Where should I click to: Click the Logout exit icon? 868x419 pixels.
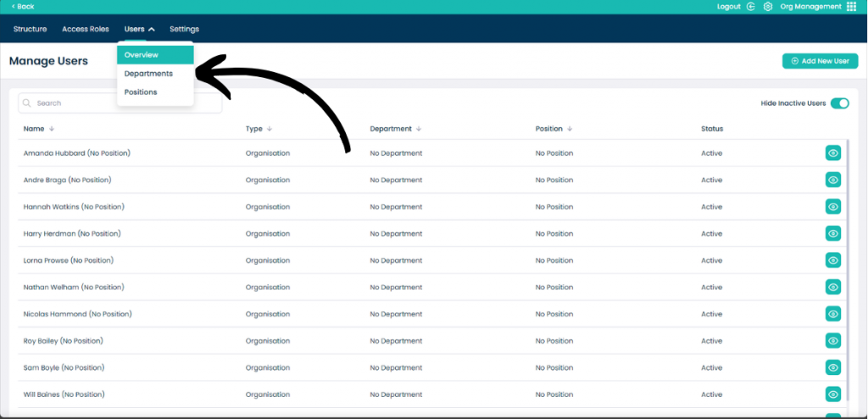pos(751,7)
